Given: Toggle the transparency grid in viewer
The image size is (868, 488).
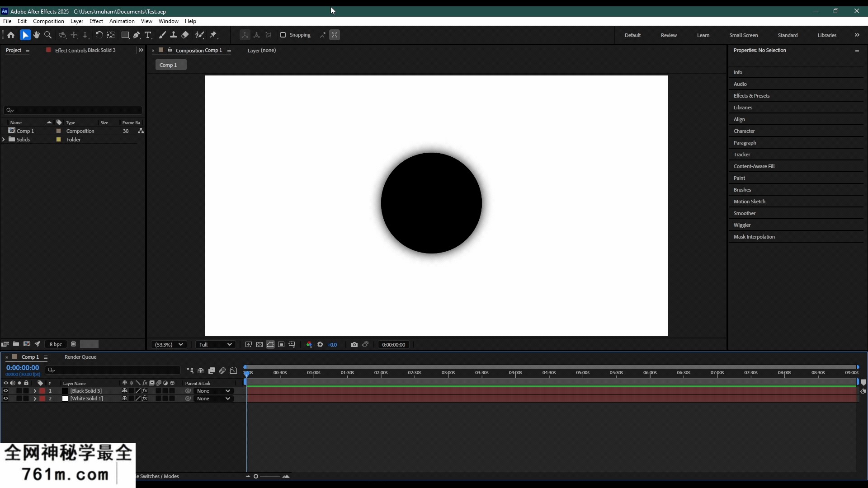Looking at the screenshot, I should (x=259, y=344).
